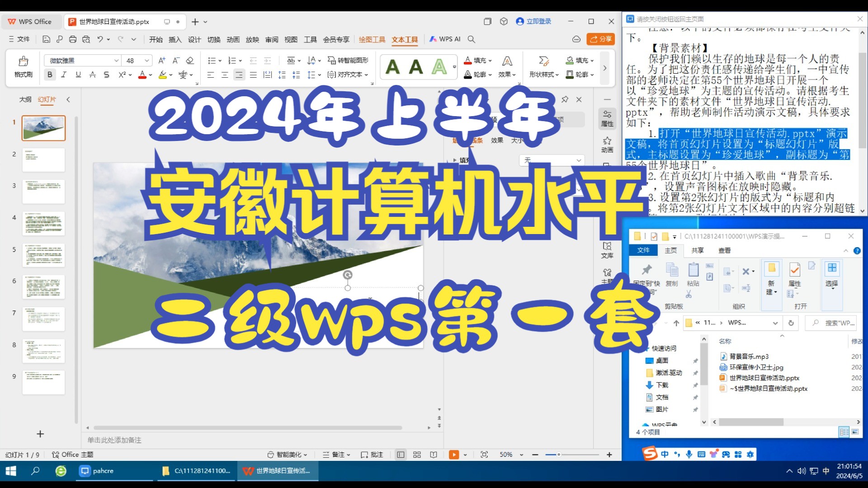
Task: Open 对齐文本 align text dropdown
Action: pyautogui.click(x=348, y=75)
